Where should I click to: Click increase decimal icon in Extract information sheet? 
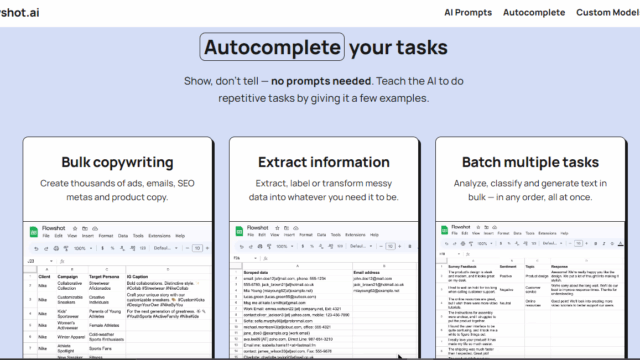click(x=331, y=247)
